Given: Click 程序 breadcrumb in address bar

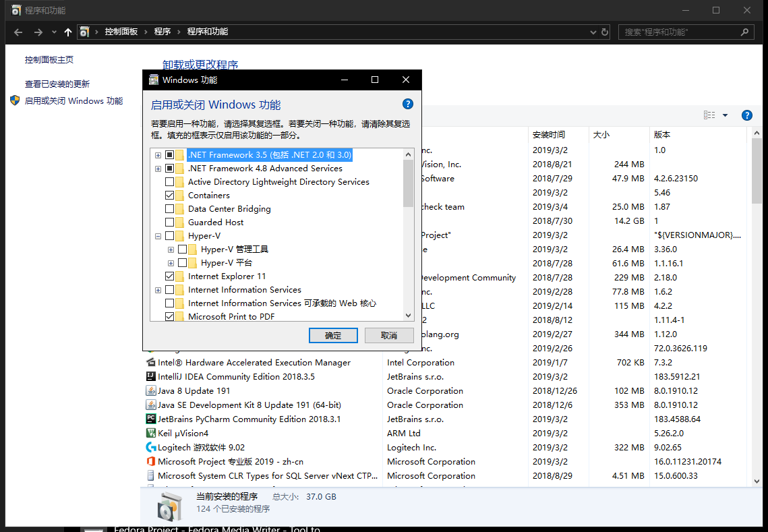Looking at the screenshot, I should point(162,32).
